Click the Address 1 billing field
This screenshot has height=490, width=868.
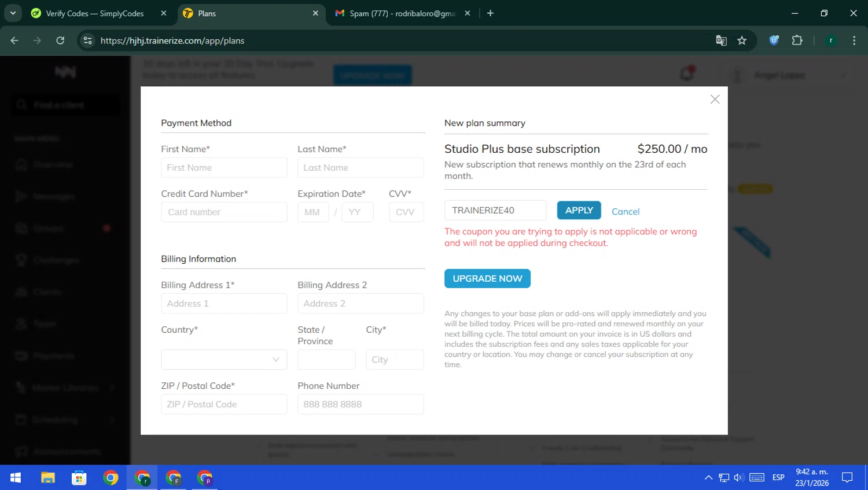pyautogui.click(x=224, y=304)
